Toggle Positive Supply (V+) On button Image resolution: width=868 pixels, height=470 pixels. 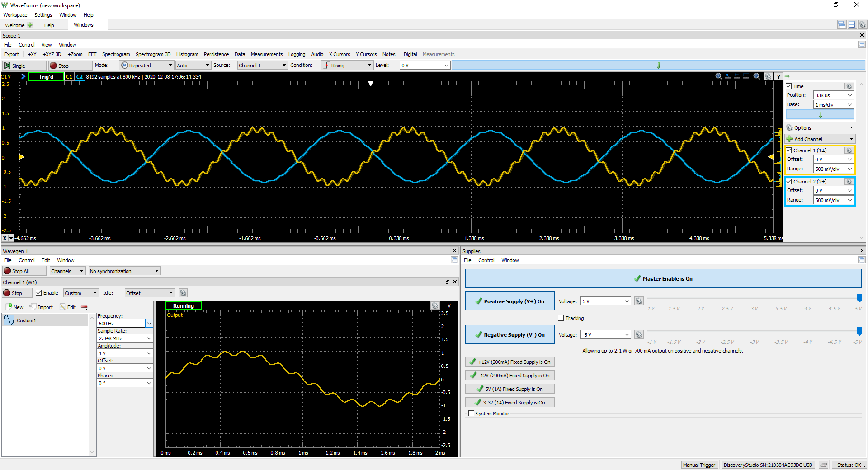[x=510, y=301]
